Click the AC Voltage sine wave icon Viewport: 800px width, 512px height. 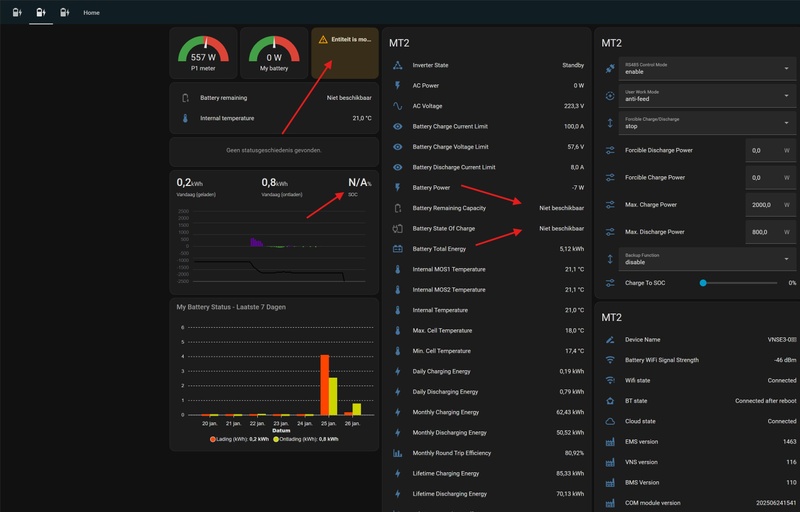(x=397, y=106)
